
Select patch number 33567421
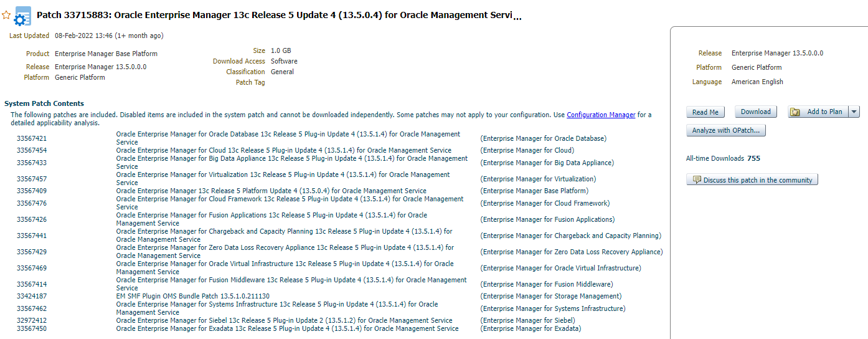point(32,138)
